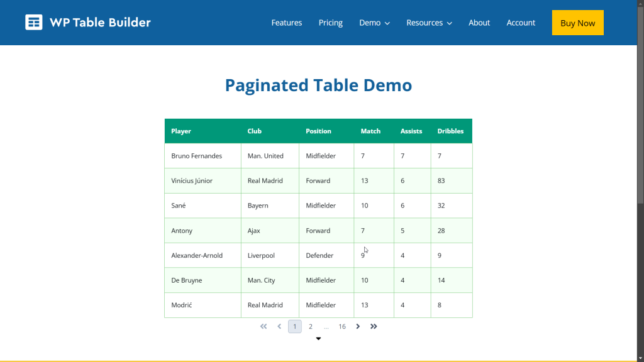Image resolution: width=644 pixels, height=362 pixels.
Task: Click the yellow Buy Now button
Action: pos(577,22)
